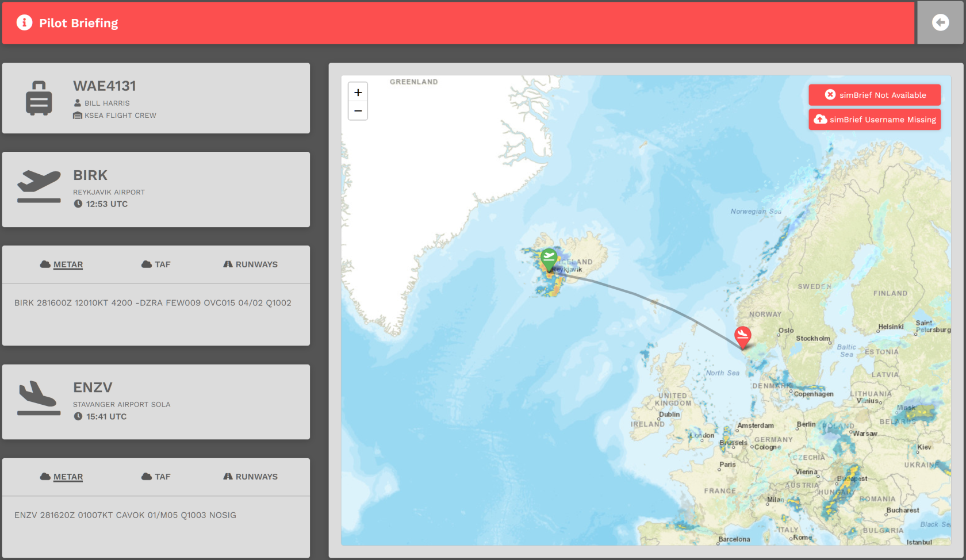The width and height of the screenshot is (966, 560).
Task: Click the Oslo city label on map
Action: tap(786, 331)
